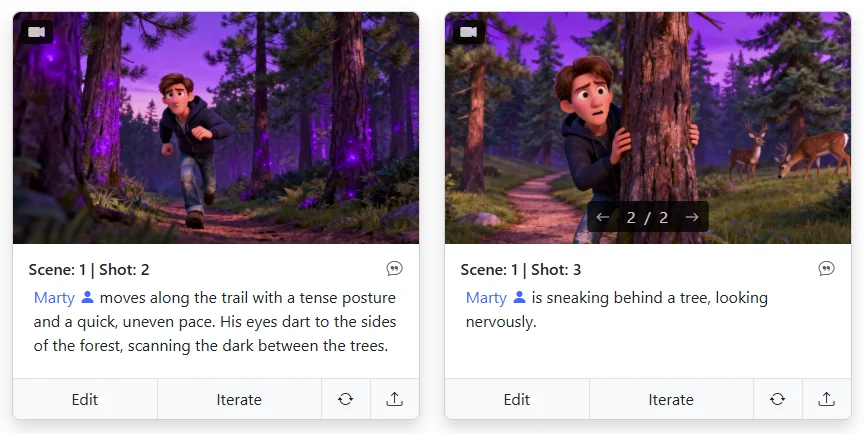This screenshot has height=434, width=864.
Task: Click the 'Scene: 1 | Shot: 3' heading
Action: point(521,269)
